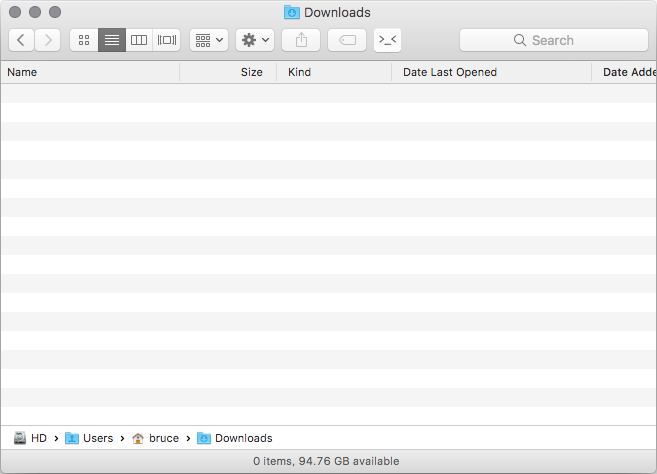The height and width of the screenshot is (474, 657).
Task: Open Terminal with the toolbar icon
Action: [x=388, y=40]
